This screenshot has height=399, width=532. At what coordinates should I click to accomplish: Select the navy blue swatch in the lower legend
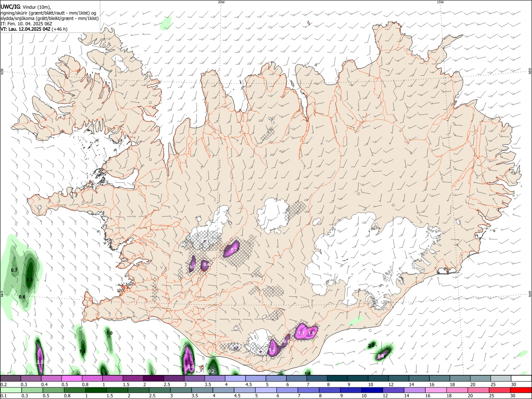click(372, 390)
